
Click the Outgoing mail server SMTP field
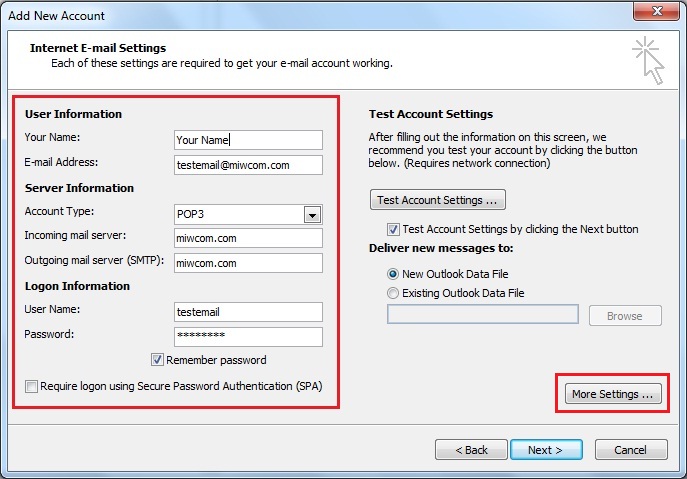pos(248,263)
